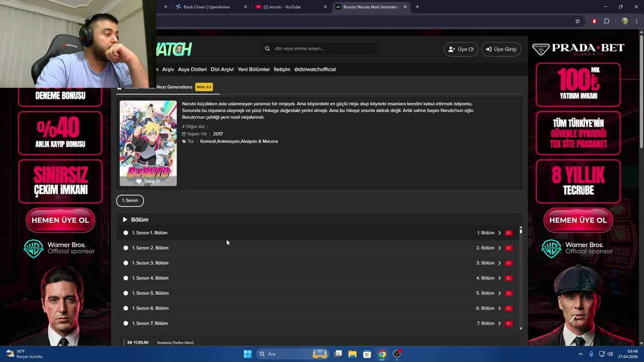Click the microphone icon in system tray

(x=591, y=354)
